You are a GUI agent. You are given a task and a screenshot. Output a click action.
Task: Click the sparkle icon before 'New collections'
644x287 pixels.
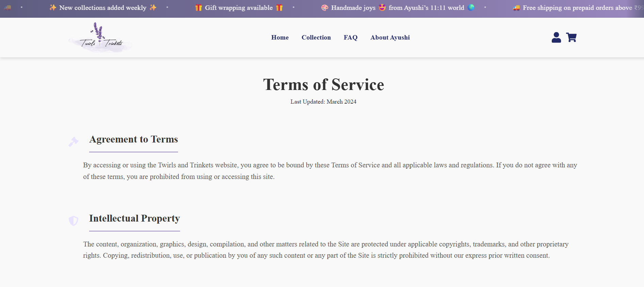(x=53, y=7)
